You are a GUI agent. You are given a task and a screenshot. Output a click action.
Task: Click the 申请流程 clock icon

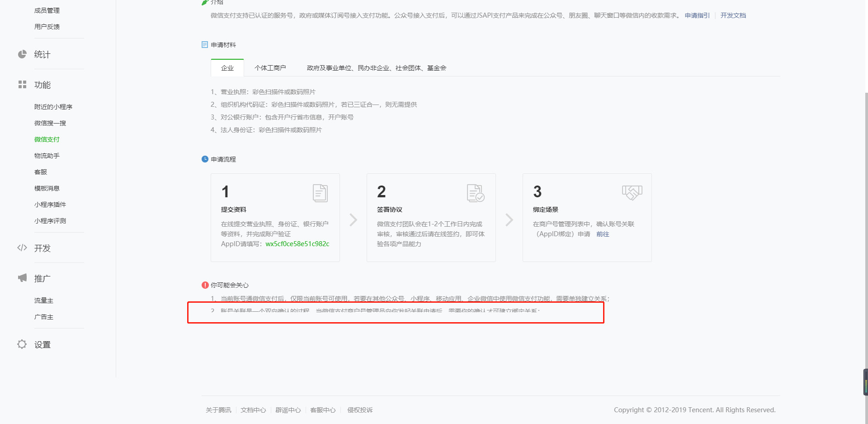205,159
